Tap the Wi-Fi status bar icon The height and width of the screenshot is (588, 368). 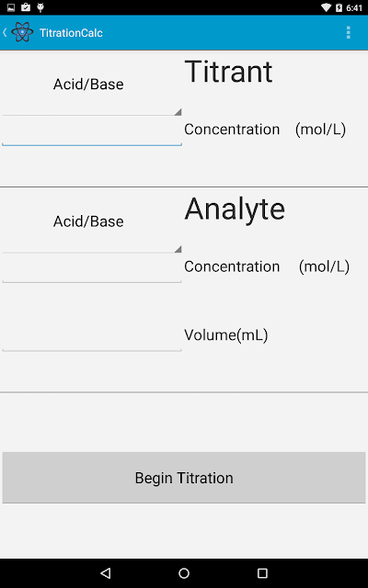pos(327,7)
